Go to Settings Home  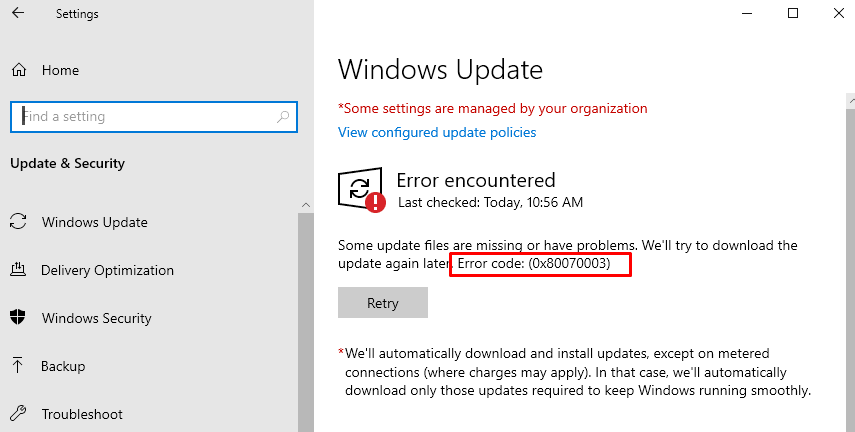60,71
